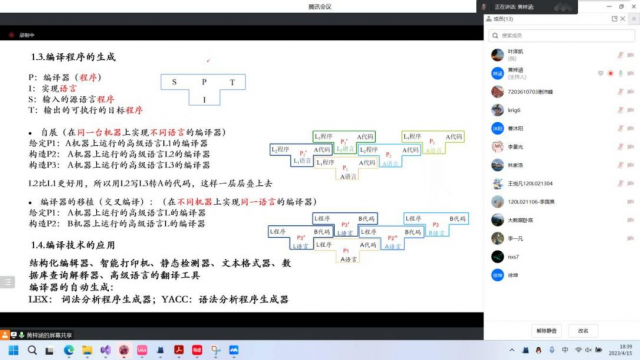The width and height of the screenshot is (640, 360).
Task: Click the 正在讲话 speaker indicator bar
Action: click(x=527, y=7)
